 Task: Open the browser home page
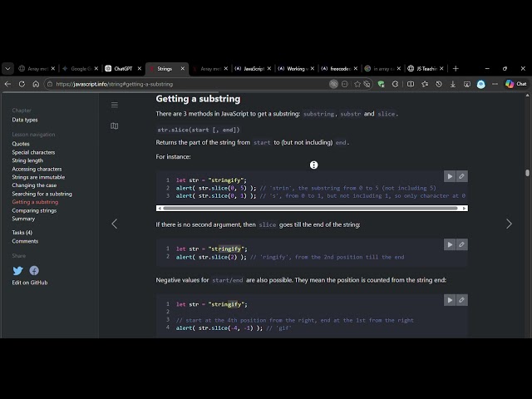(36, 84)
